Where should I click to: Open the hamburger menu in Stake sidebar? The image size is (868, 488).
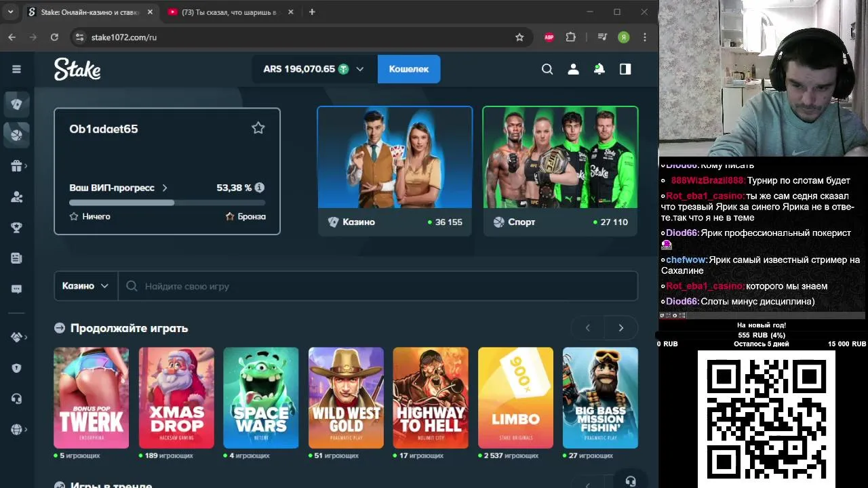(16, 69)
